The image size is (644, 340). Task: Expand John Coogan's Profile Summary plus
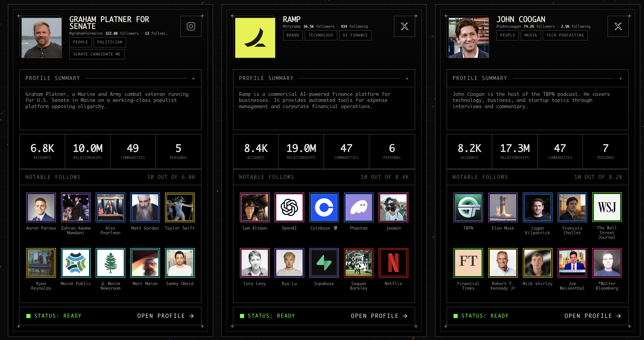coord(620,79)
